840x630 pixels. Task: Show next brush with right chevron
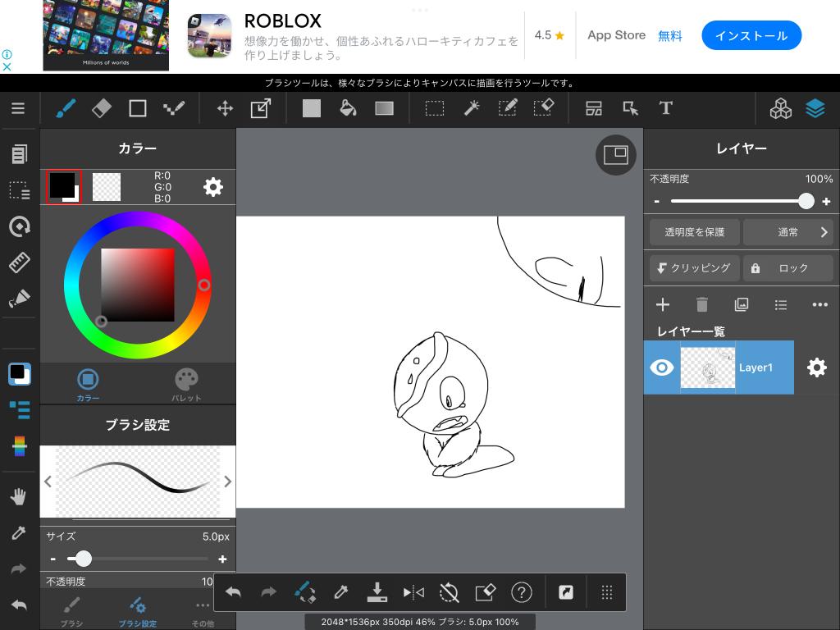point(227,482)
